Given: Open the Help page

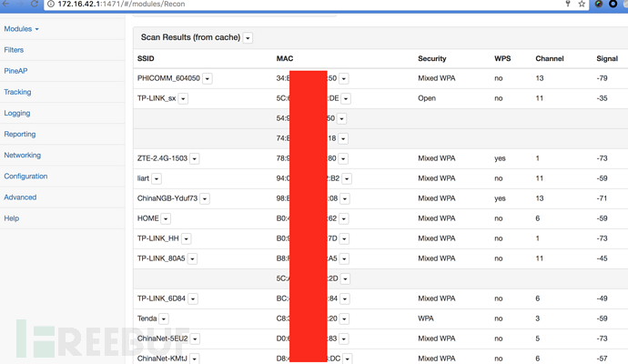Looking at the screenshot, I should [11, 218].
